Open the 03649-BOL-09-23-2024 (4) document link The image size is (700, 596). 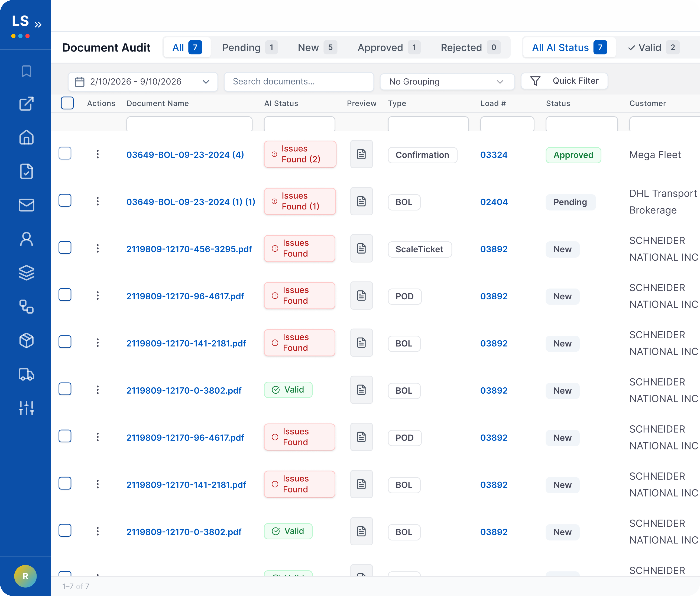(185, 155)
